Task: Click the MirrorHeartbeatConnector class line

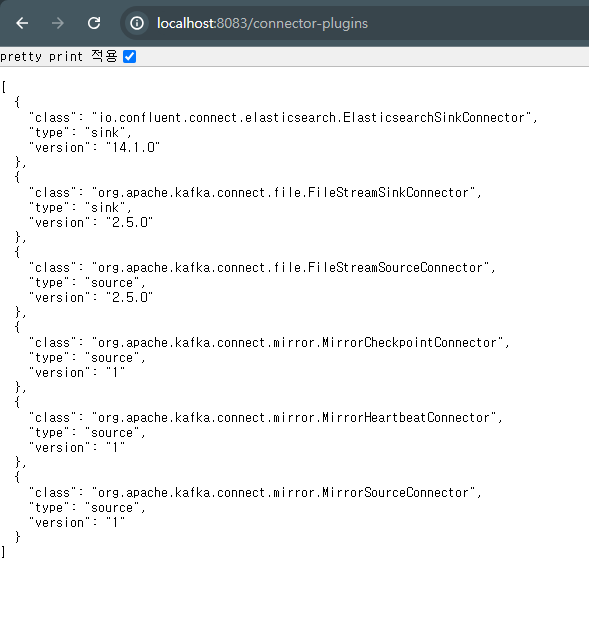Action: 266,418
